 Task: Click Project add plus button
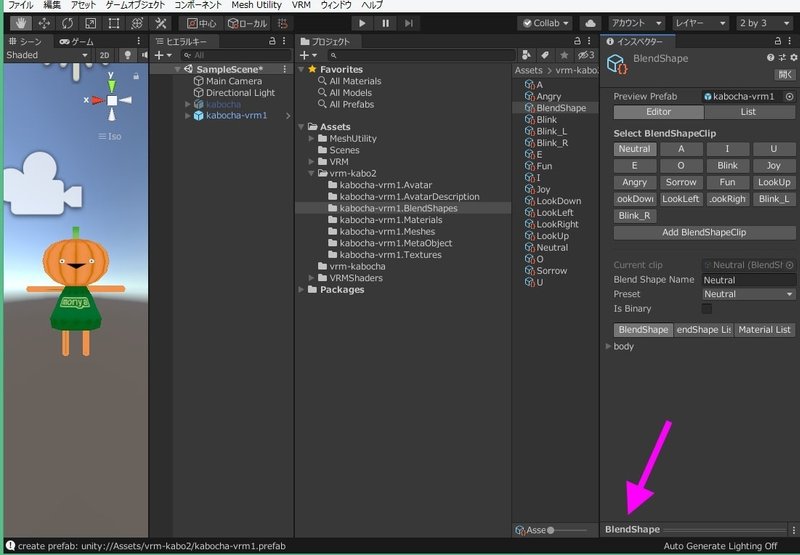coord(308,55)
